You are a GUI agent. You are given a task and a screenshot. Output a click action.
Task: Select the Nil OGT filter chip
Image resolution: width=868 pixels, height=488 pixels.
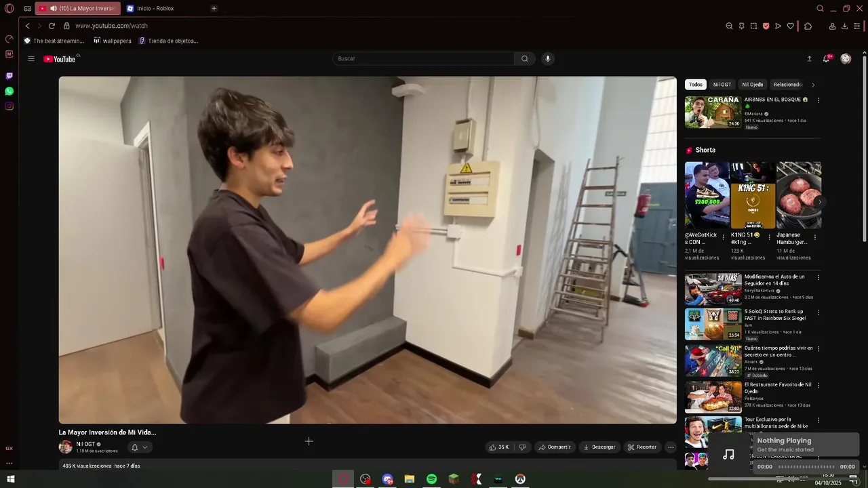(722, 85)
